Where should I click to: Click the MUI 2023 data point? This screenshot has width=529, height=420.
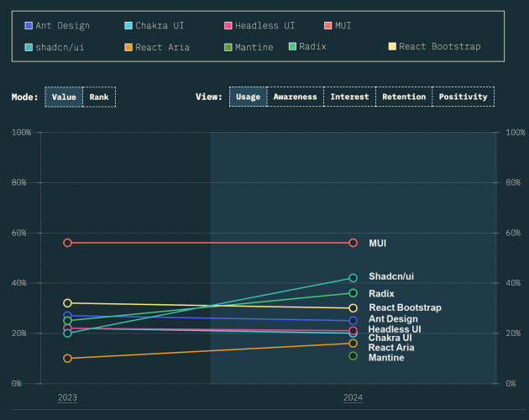pos(67,243)
